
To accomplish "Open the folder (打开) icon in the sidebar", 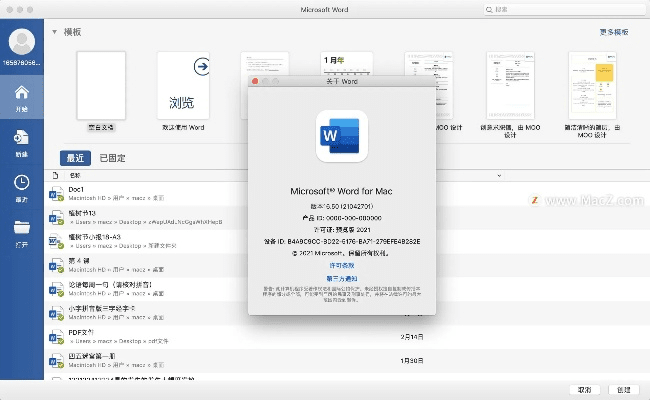I will coord(22,227).
